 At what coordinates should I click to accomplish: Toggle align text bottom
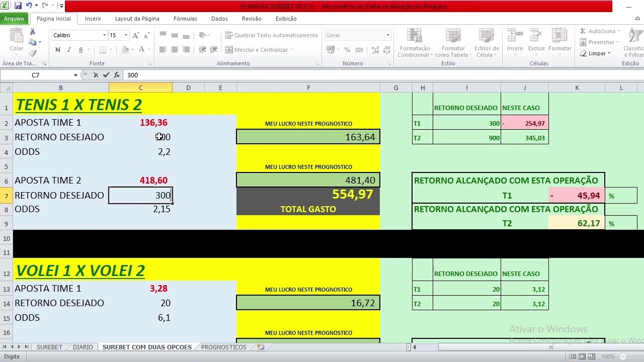(186, 35)
